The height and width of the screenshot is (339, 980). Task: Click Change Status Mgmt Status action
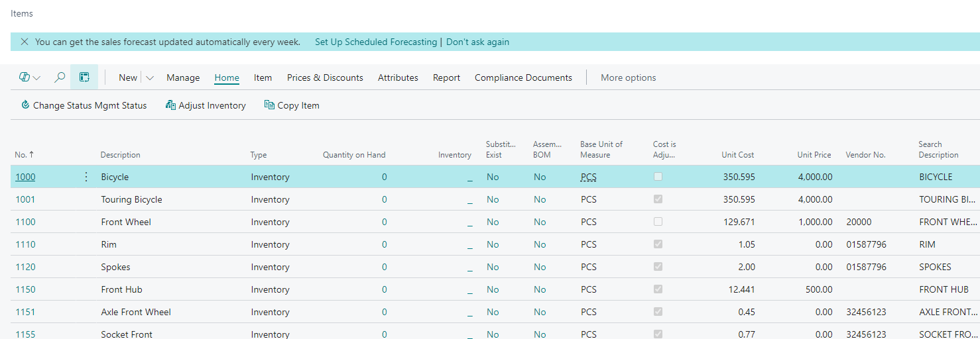[x=84, y=105]
